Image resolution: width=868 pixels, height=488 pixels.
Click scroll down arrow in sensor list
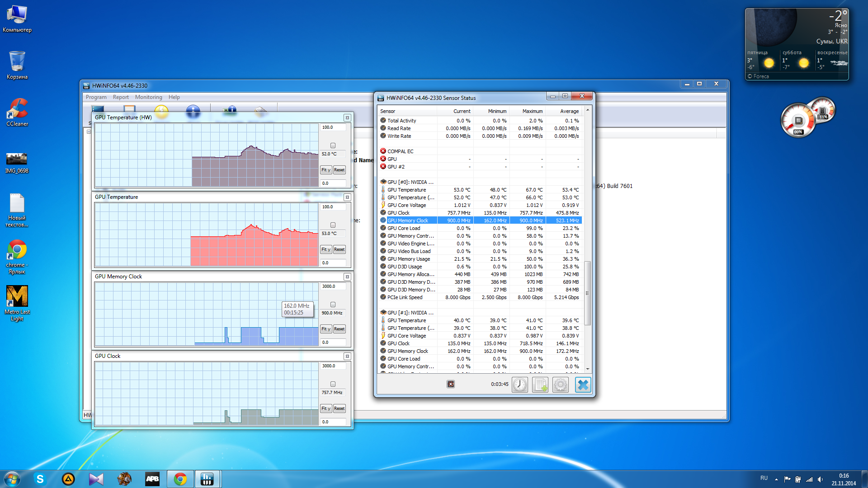[x=588, y=369]
